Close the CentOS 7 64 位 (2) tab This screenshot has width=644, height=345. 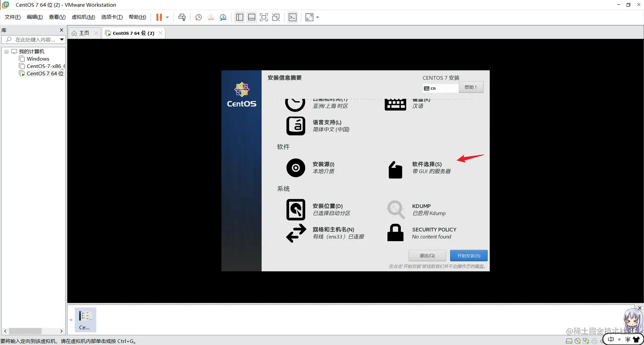click(x=161, y=33)
